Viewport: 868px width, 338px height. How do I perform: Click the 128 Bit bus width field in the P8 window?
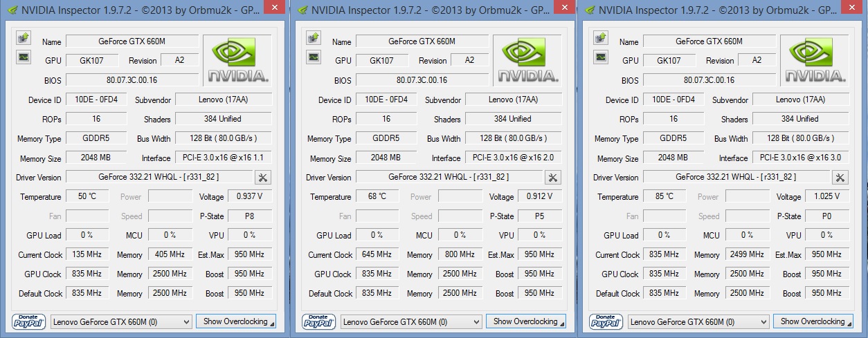(x=224, y=139)
